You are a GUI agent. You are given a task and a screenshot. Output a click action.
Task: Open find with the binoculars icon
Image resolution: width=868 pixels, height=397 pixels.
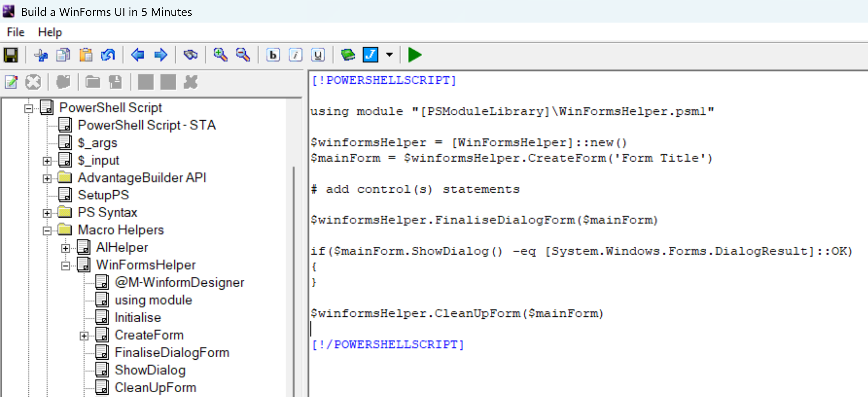point(191,55)
